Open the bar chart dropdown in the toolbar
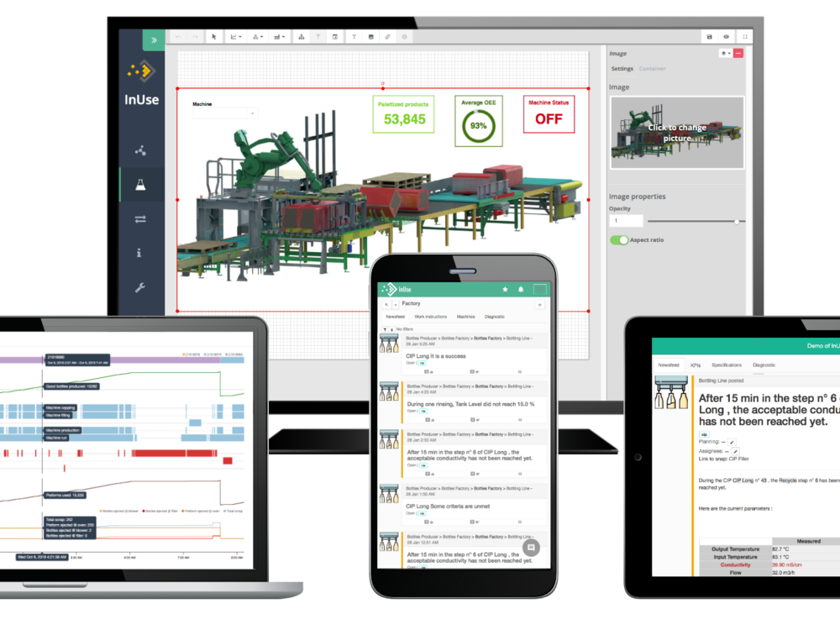This screenshot has width=840, height=630. pyautogui.click(x=279, y=37)
